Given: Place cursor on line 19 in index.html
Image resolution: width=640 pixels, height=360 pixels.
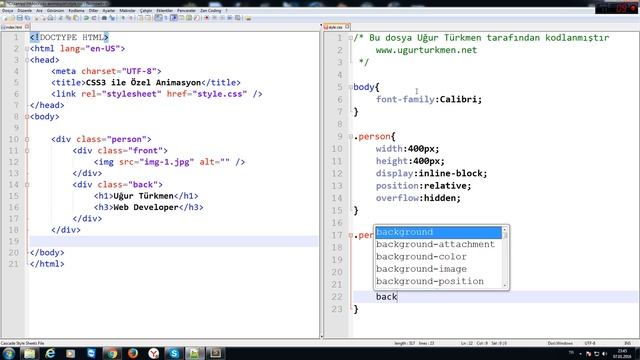Looking at the screenshot, I should point(173,241).
